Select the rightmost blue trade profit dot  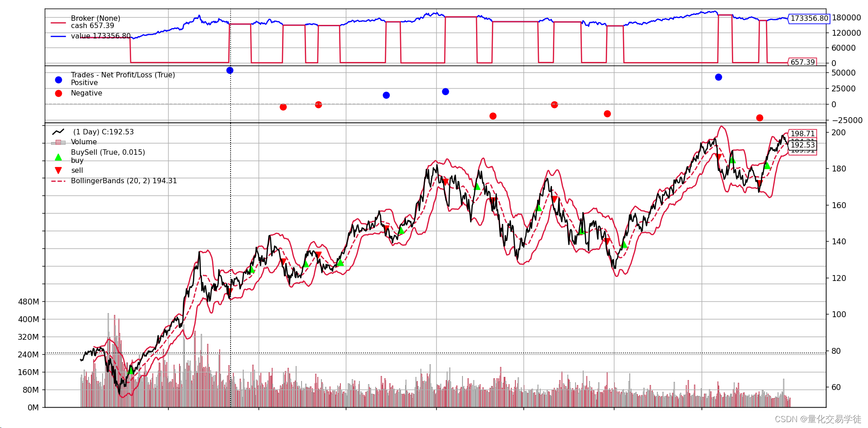718,77
